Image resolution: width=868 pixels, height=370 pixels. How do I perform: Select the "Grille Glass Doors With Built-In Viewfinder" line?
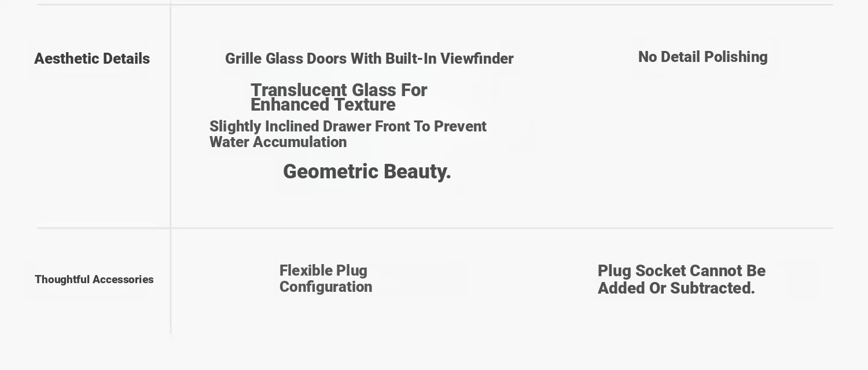(369, 58)
